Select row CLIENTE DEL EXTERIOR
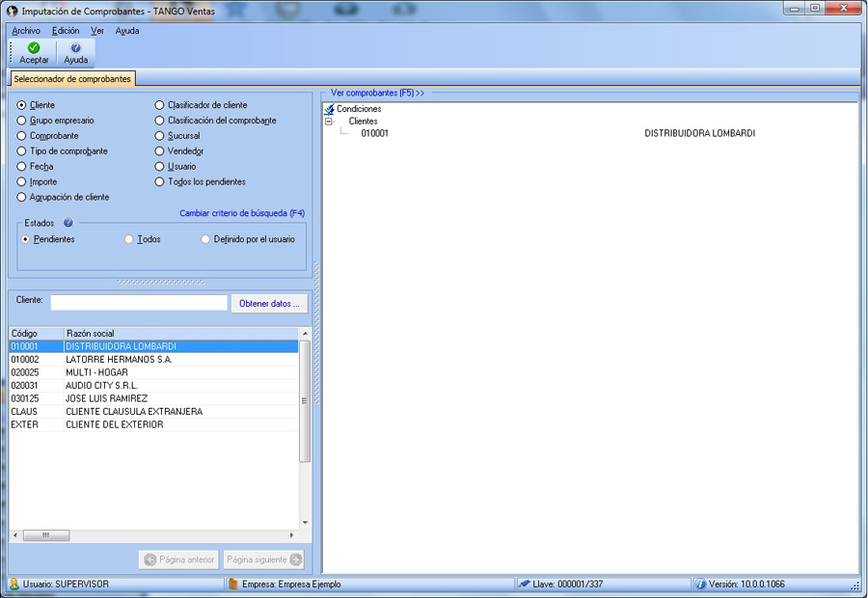This screenshot has width=868, height=598. click(154, 424)
